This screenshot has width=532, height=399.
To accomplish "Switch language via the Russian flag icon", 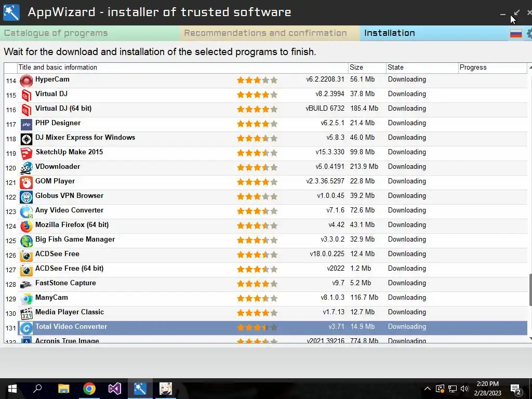I will (x=516, y=33).
